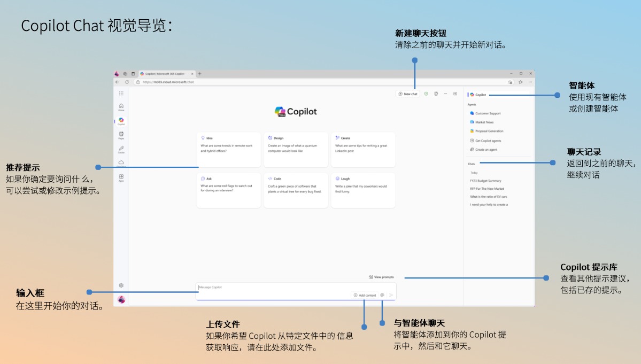Click the New chat button
Image resolution: width=641 pixels, height=364 pixels.
tap(408, 94)
